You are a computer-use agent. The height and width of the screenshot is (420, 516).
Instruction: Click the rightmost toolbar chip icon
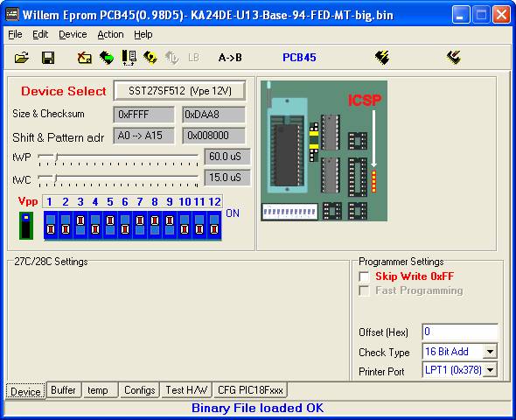tap(454, 58)
